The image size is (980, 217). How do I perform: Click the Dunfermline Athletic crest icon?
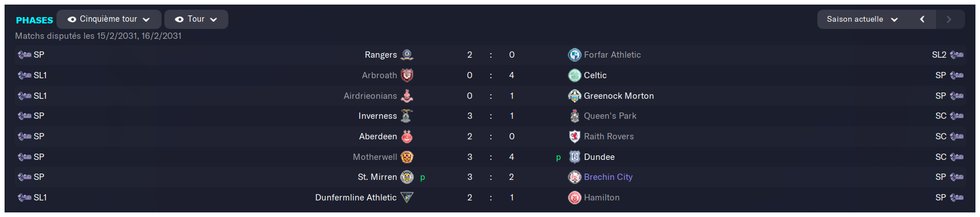point(407,198)
